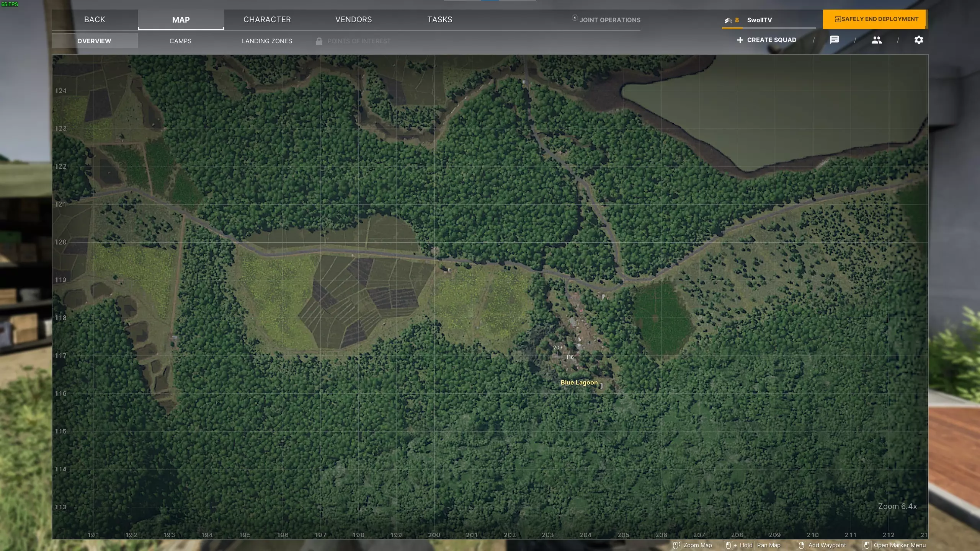The width and height of the screenshot is (980, 551).
Task: Open the settings gear icon
Action: 919,40
